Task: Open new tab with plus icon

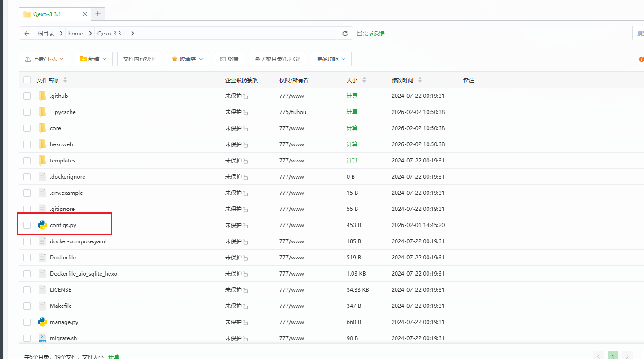Action: (98, 13)
